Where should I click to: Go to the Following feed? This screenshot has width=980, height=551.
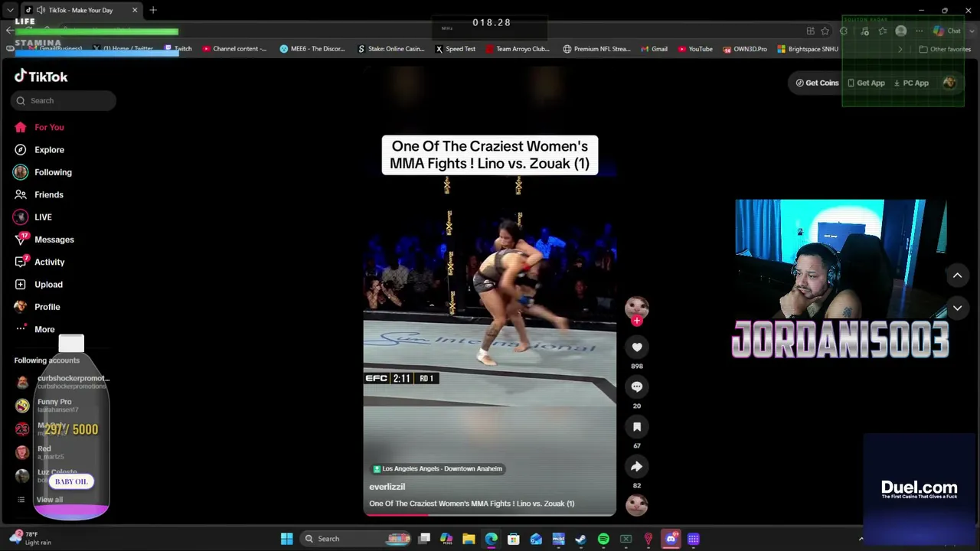click(x=43, y=172)
